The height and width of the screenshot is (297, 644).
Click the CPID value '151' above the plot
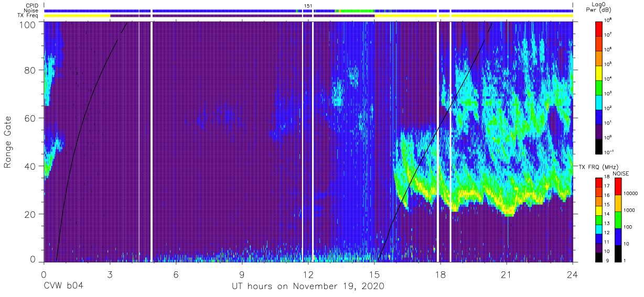[x=308, y=5]
